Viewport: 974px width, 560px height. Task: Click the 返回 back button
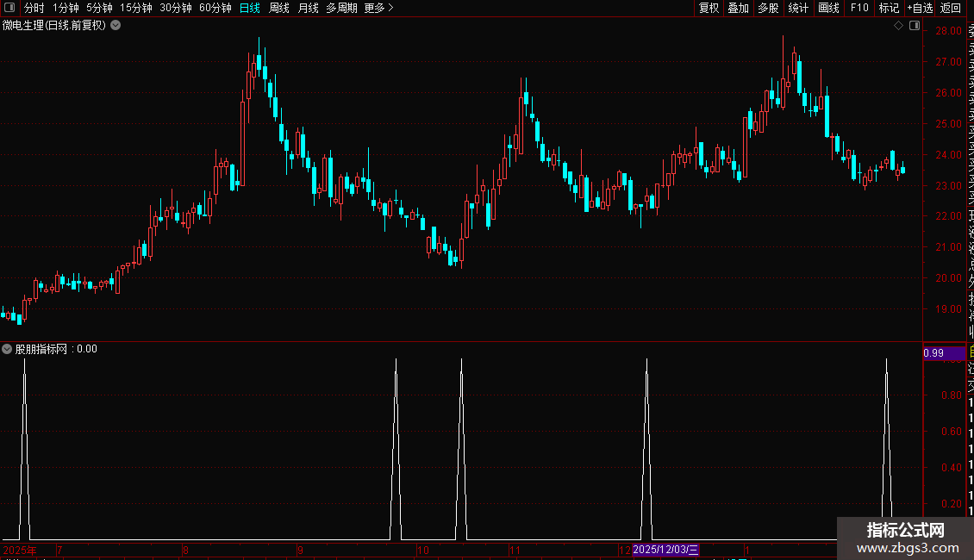(x=951, y=8)
